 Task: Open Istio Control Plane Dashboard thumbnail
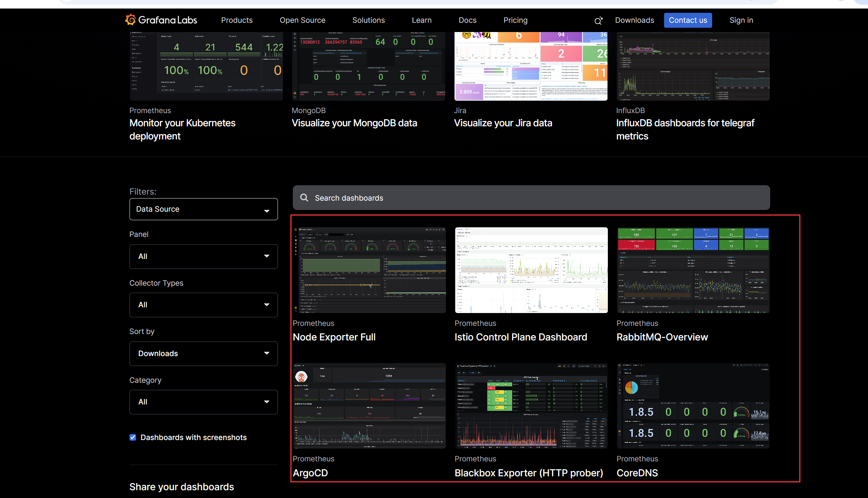click(531, 270)
